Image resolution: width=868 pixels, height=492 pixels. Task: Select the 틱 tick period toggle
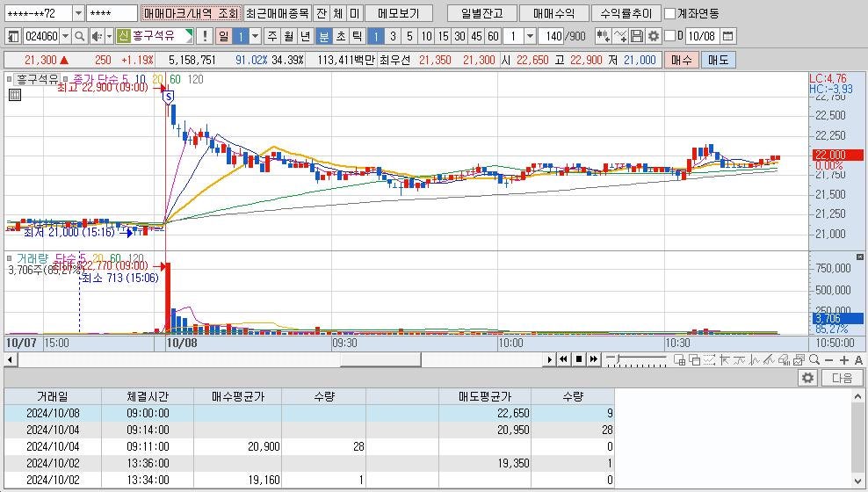tap(358, 36)
